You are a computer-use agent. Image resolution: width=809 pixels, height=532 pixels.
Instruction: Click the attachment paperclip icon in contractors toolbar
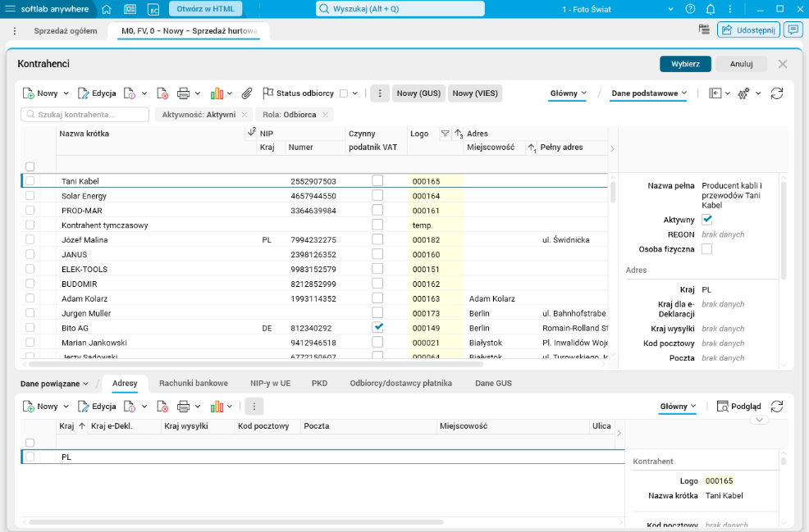point(247,93)
